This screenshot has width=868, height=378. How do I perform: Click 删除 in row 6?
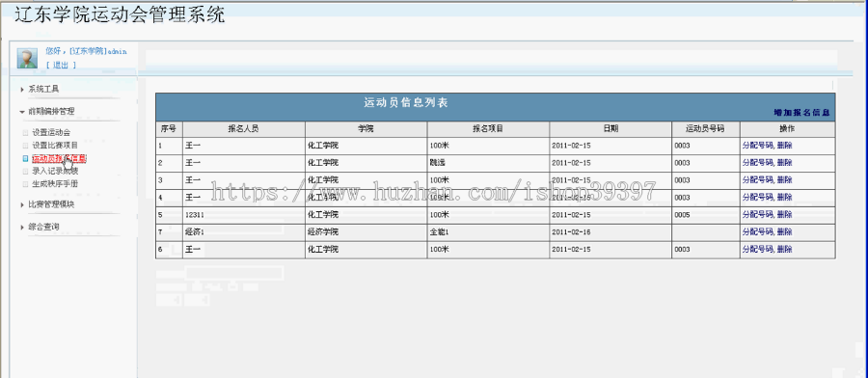(x=784, y=250)
